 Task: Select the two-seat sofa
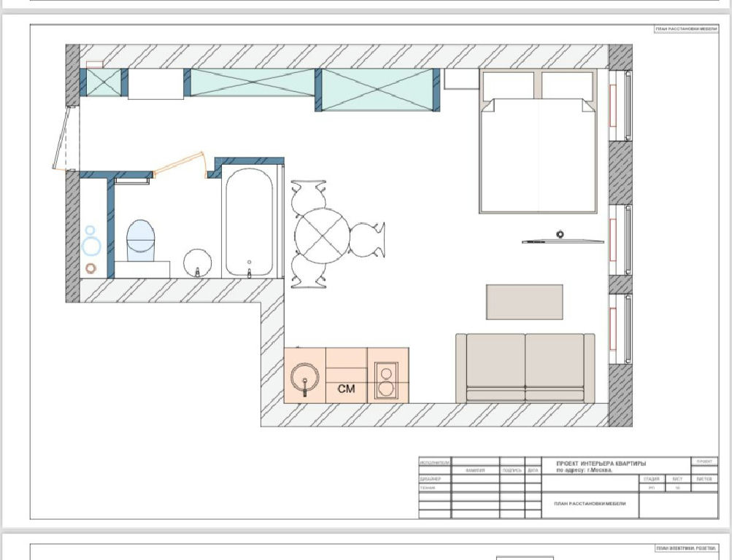click(525, 367)
